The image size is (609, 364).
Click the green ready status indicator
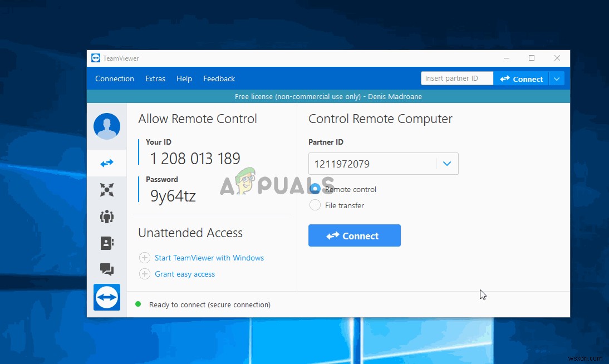pos(138,304)
